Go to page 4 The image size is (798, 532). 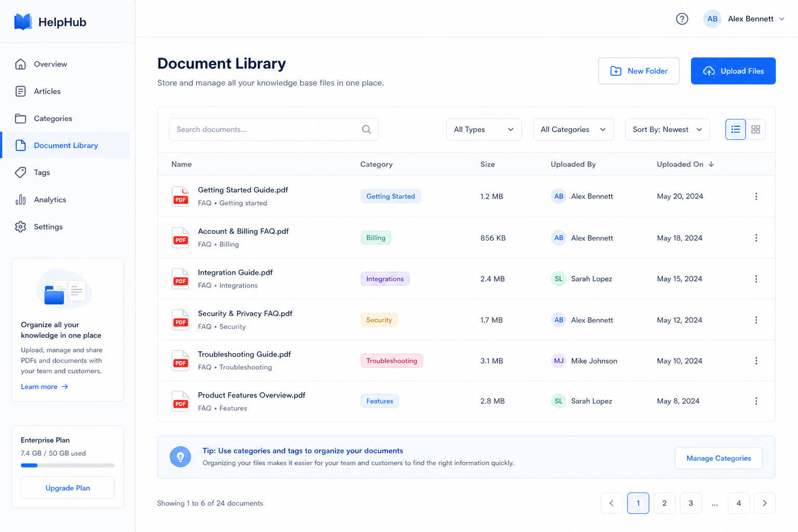[738, 503]
